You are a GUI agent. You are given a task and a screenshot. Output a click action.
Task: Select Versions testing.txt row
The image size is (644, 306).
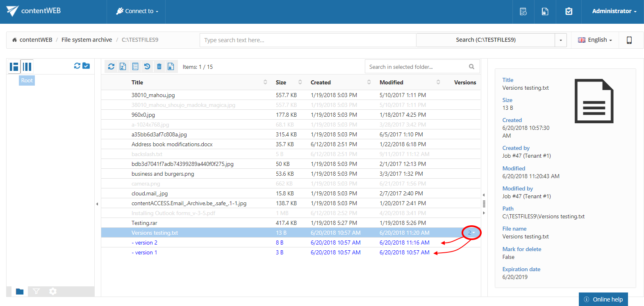coord(291,233)
